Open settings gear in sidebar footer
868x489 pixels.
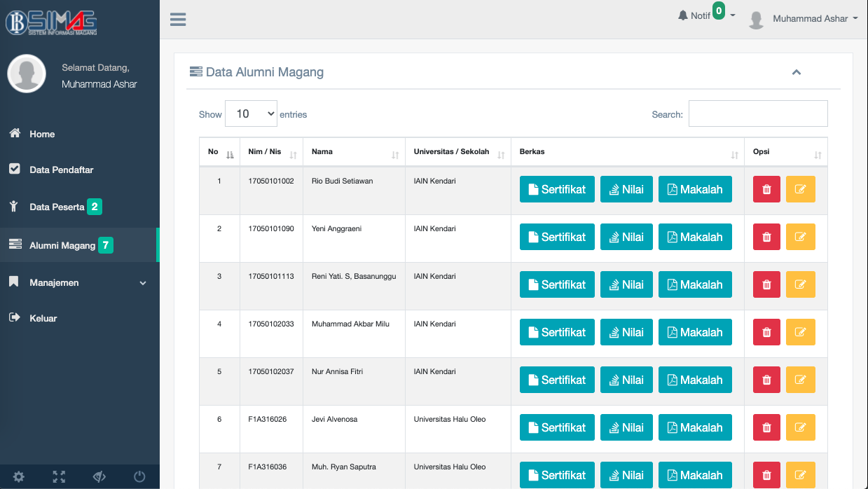click(x=19, y=477)
